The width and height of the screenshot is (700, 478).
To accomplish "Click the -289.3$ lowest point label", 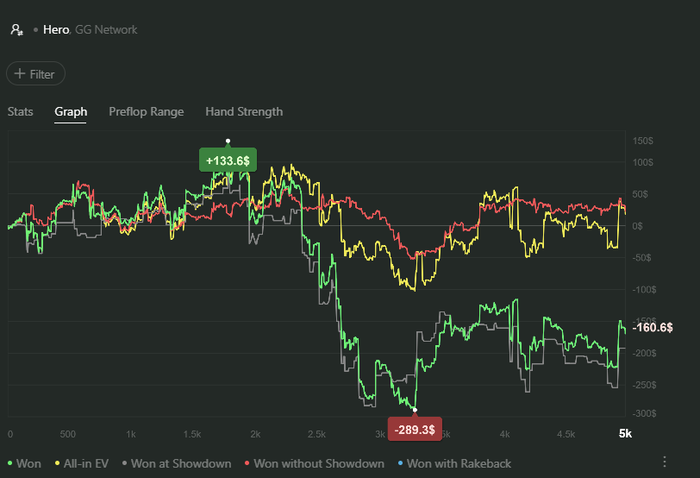I will (x=415, y=428).
